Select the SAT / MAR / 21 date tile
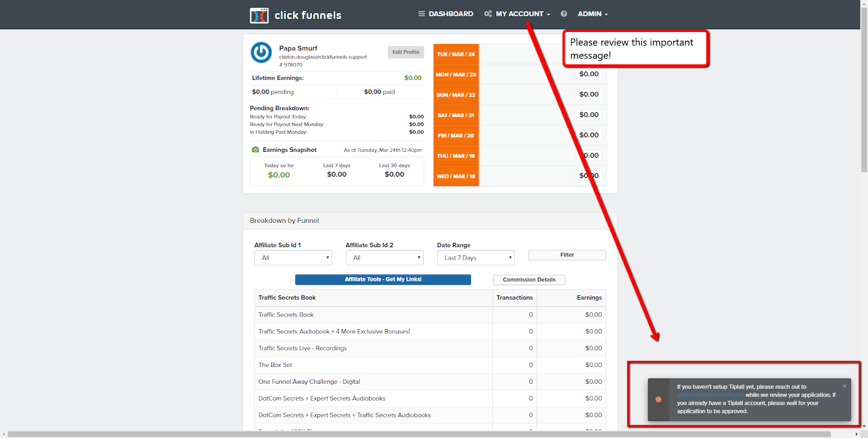The width and height of the screenshot is (868, 438). [456, 115]
